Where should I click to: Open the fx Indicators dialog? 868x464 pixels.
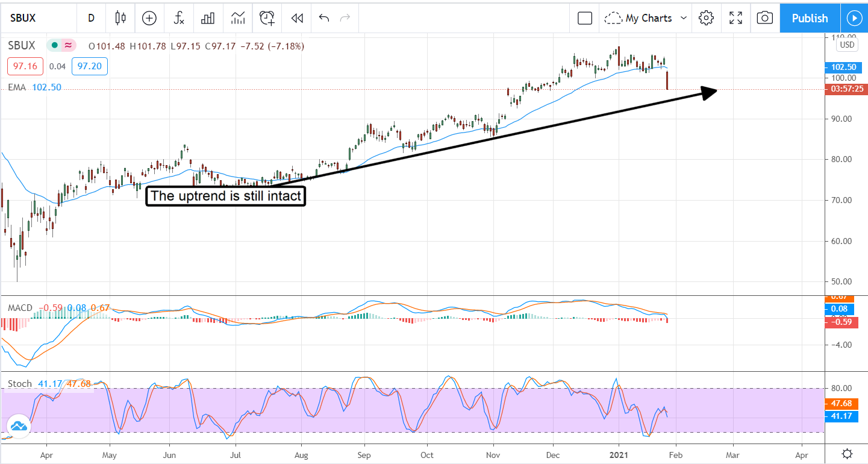[x=179, y=18]
